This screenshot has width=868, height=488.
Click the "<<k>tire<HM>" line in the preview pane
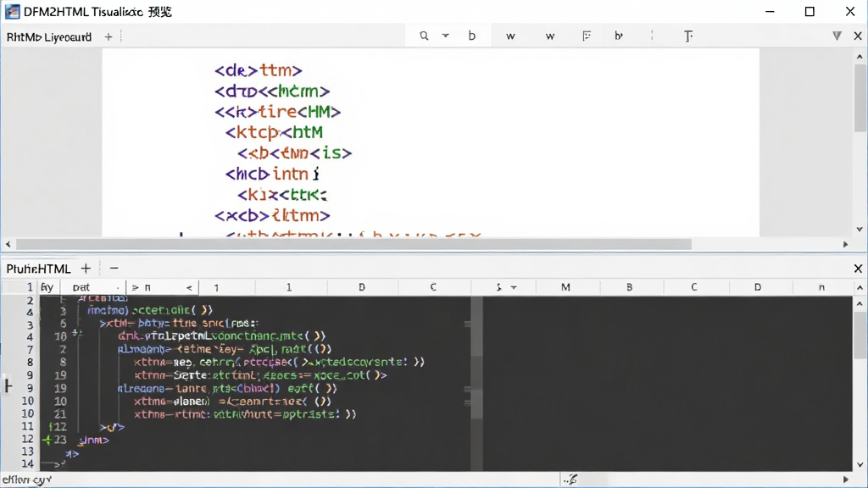[277, 112]
